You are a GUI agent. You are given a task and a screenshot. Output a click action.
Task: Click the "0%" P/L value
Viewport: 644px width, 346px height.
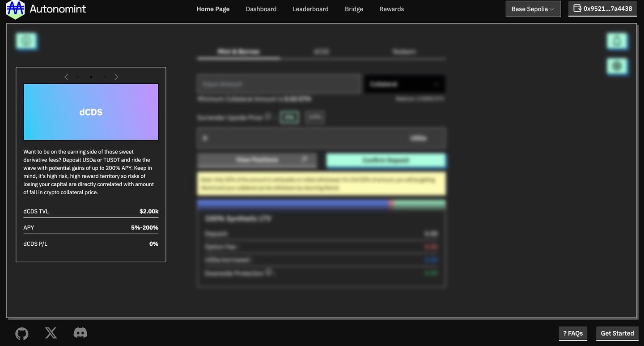(x=154, y=243)
